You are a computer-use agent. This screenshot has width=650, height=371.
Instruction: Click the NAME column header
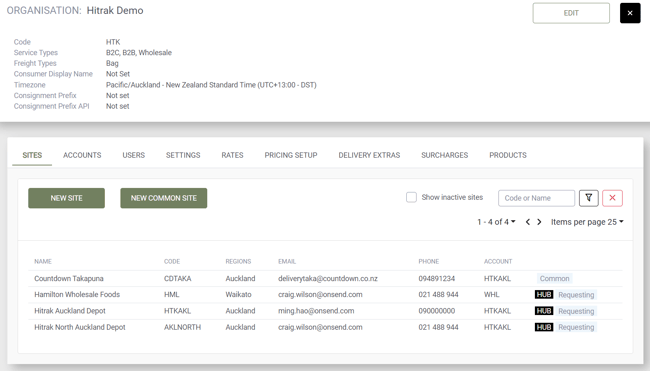[x=43, y=262]
